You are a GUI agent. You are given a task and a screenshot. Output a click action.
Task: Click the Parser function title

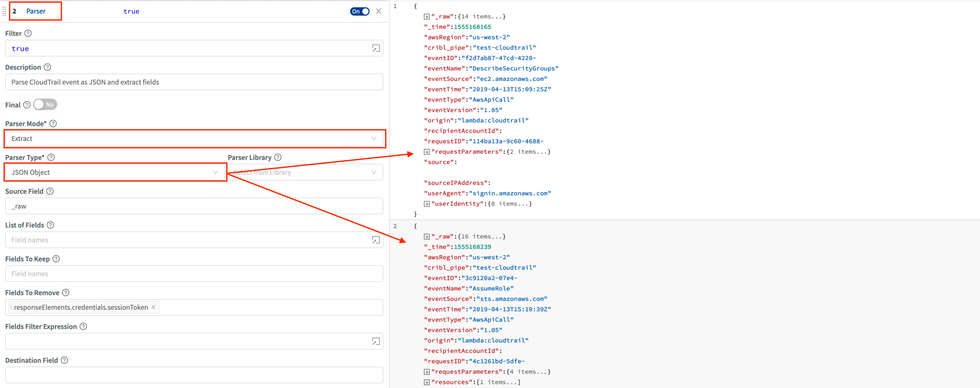[x=36, y=11]
